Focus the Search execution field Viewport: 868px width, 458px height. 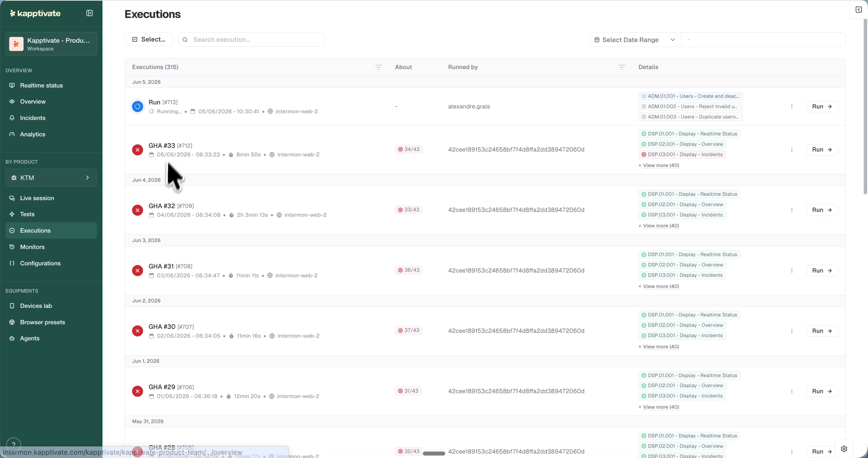point(251,40)
